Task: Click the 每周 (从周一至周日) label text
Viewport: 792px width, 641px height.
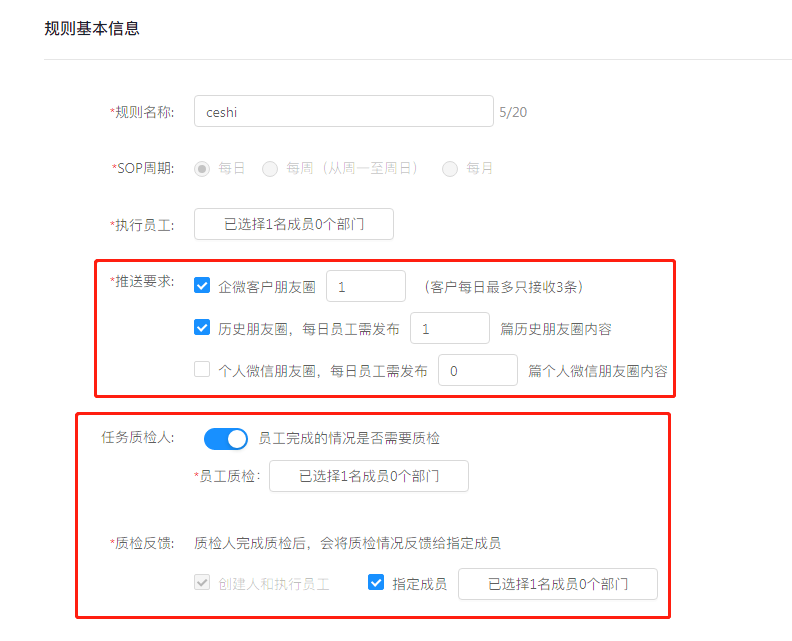Action: pyautogui.click(x=352, y=168)
